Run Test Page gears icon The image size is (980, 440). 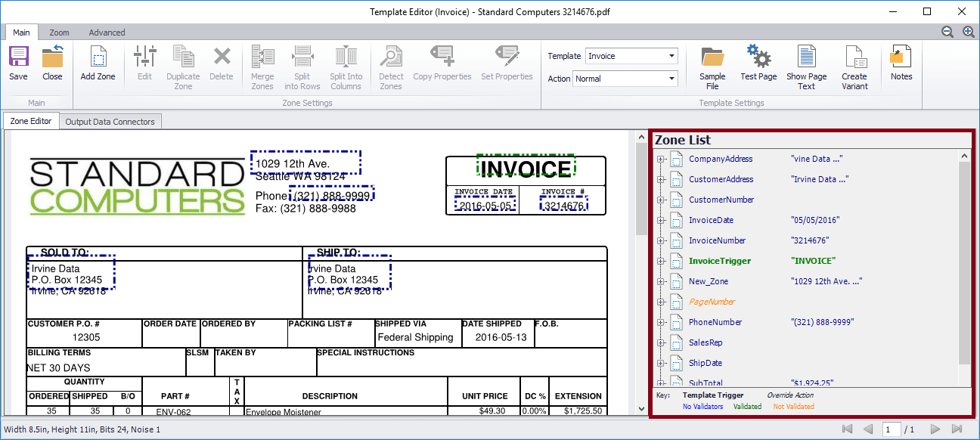(758, 57)
